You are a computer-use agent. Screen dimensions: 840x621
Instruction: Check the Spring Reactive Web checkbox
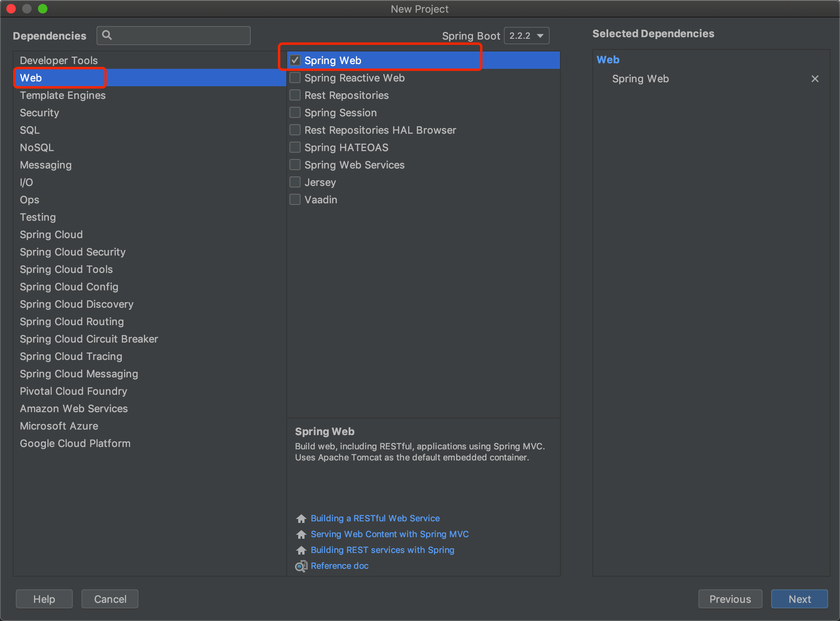[x=295, y=78]
